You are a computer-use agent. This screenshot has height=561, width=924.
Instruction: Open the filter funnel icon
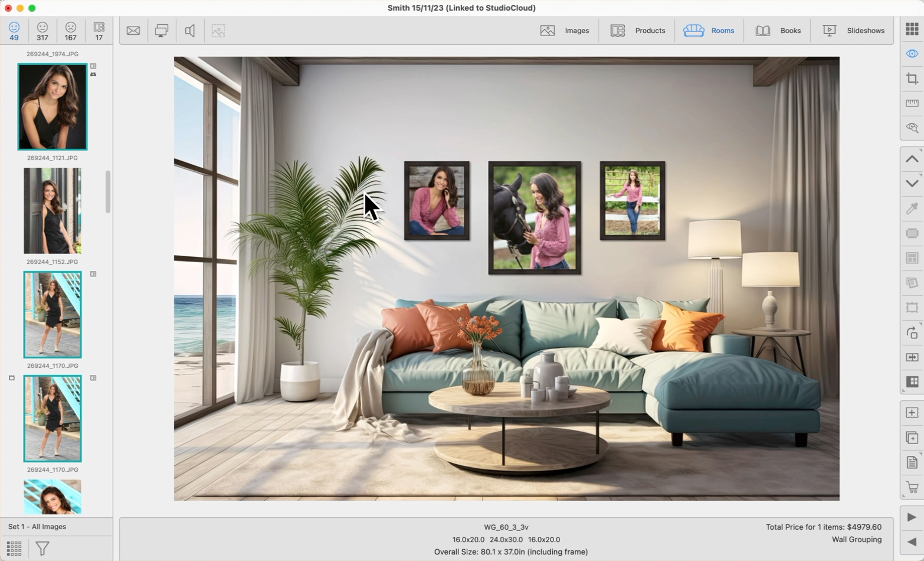42,548
